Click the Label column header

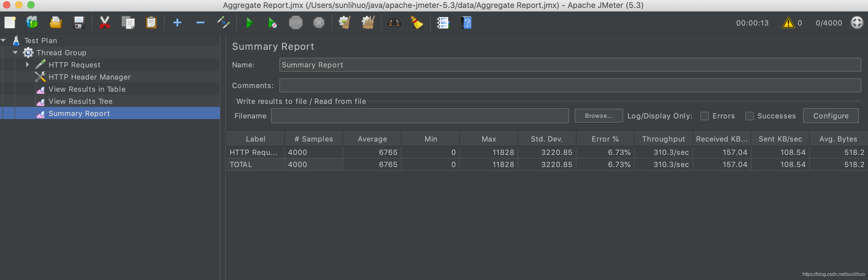coord(255,138)
